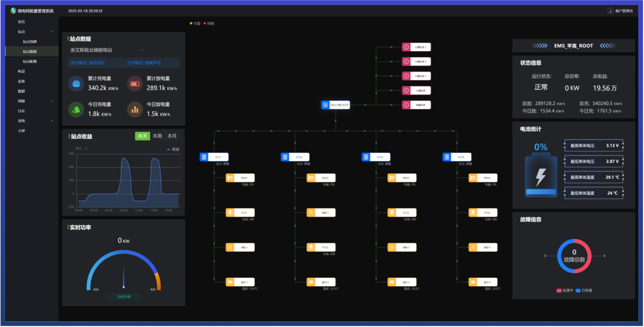Click the EMS_平高_ROOT node icon
Image resolution: width=644 pixels, height=327 pixels.
(x=325, y=105)
